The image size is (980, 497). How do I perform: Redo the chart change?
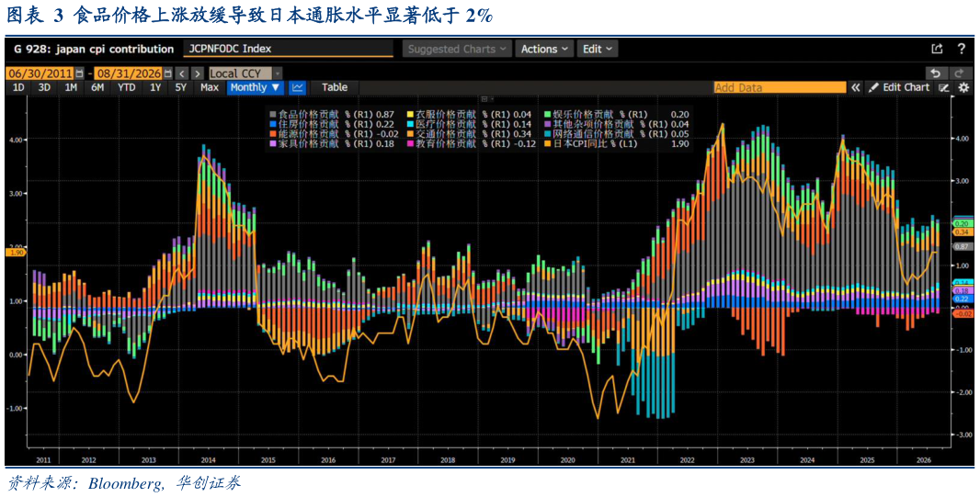(959, 73)
